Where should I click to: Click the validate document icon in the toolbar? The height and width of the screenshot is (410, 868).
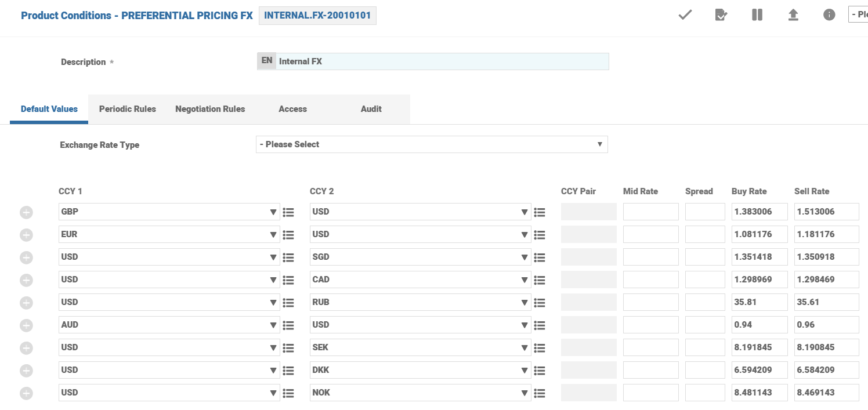coord(721,15)
